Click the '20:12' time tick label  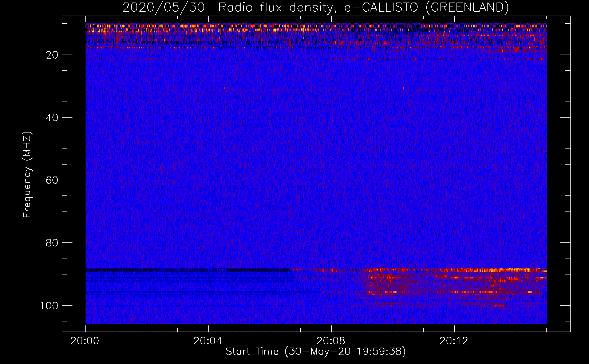[x=454, y=341]
